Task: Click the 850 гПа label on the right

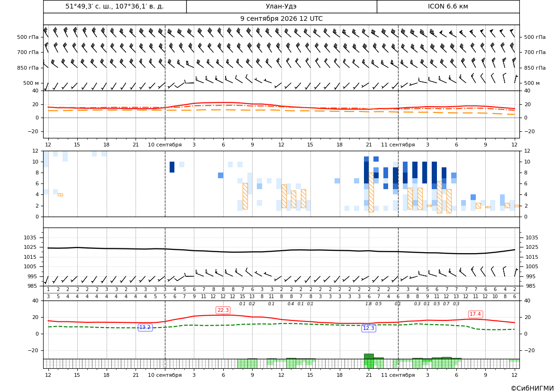Action: tap(535, 68)
